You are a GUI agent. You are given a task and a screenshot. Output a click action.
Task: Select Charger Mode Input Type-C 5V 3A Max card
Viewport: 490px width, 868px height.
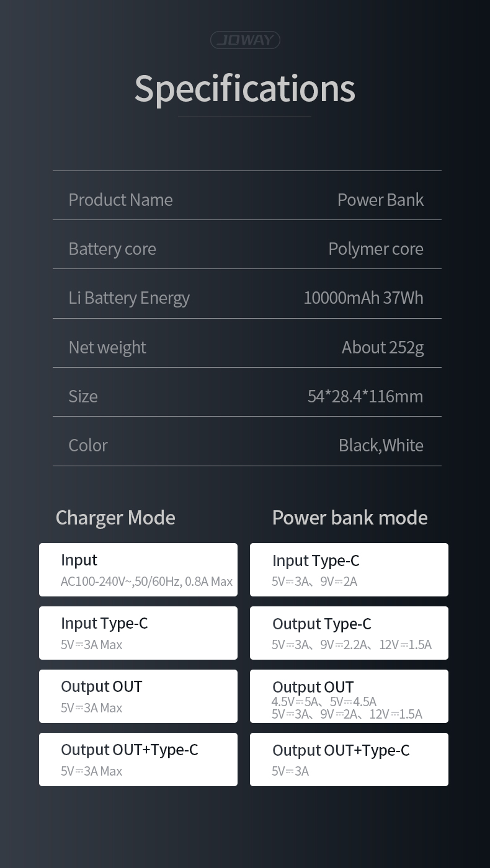[x=138, y=633]
